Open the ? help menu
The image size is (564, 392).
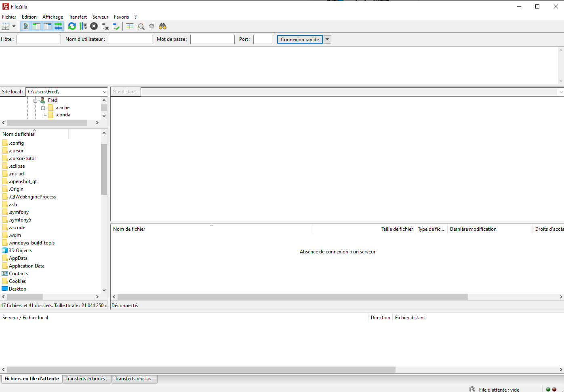coord(136,17)
